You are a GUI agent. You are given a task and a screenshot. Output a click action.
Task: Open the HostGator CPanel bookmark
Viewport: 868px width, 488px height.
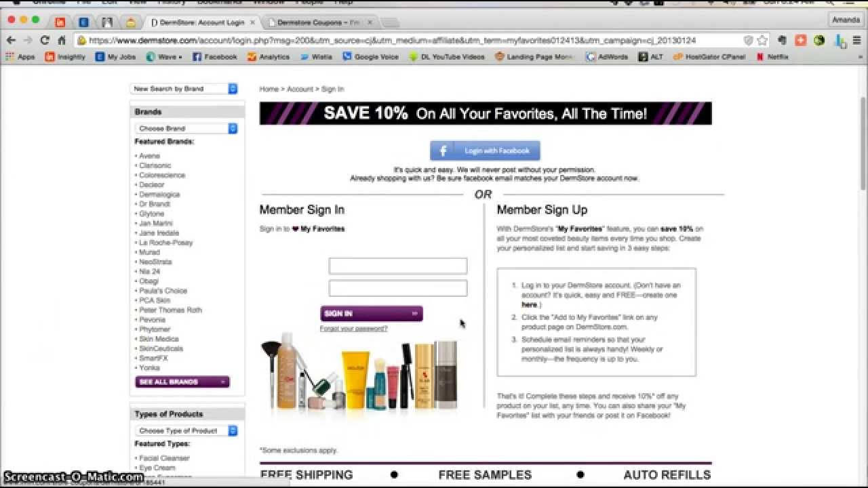click(x=709, y=57)
